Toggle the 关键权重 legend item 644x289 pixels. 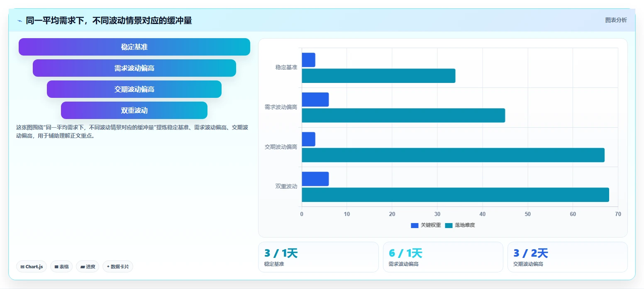coord(426,225)
